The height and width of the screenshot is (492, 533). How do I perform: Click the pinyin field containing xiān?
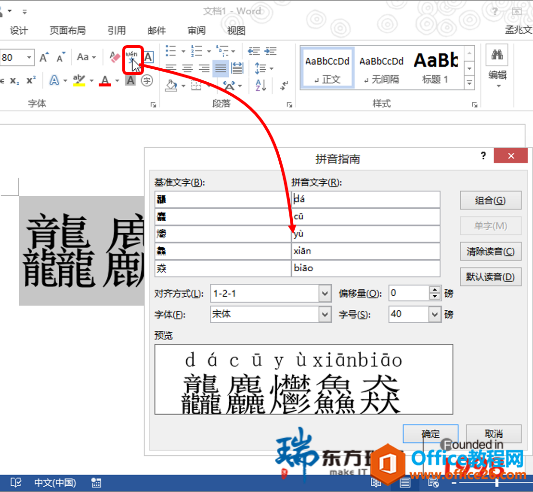[x=366, y=251]
